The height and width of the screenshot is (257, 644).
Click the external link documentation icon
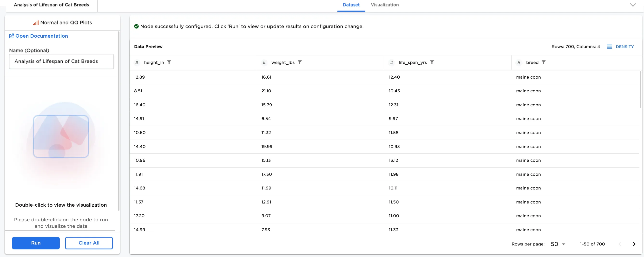(x=12, y=36)
